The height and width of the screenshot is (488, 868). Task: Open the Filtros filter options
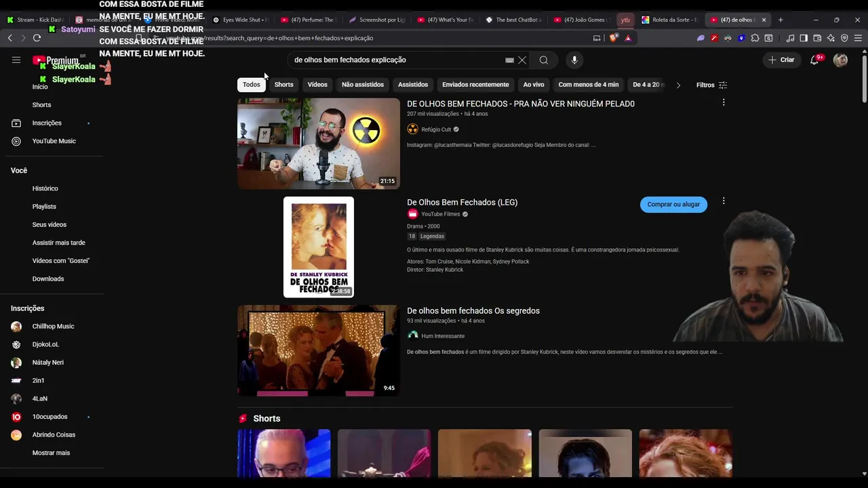(x=711, y=85)
